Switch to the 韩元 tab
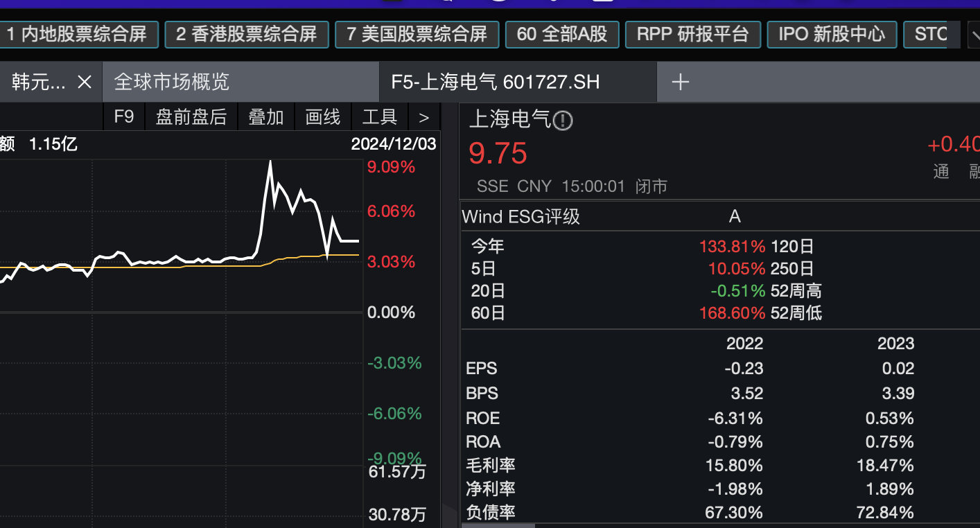Screen dimensions: 980x528 (x=39, y=82)
